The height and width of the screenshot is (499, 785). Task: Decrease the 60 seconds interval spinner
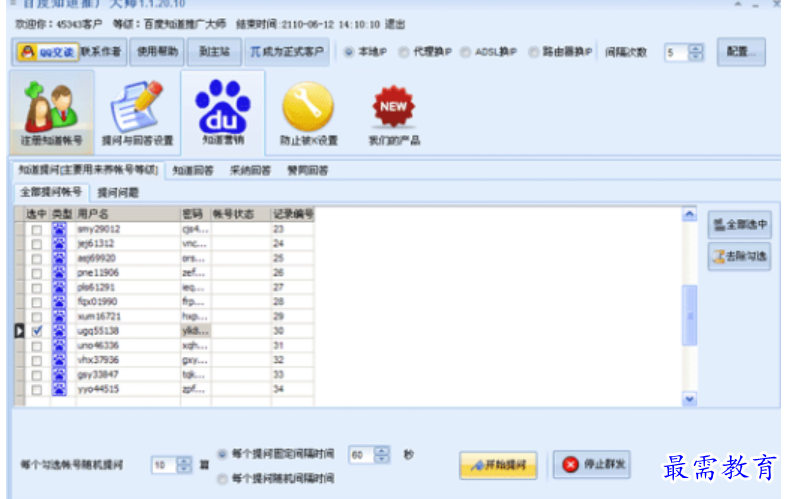pyautogui.click(x=382, y=458)
